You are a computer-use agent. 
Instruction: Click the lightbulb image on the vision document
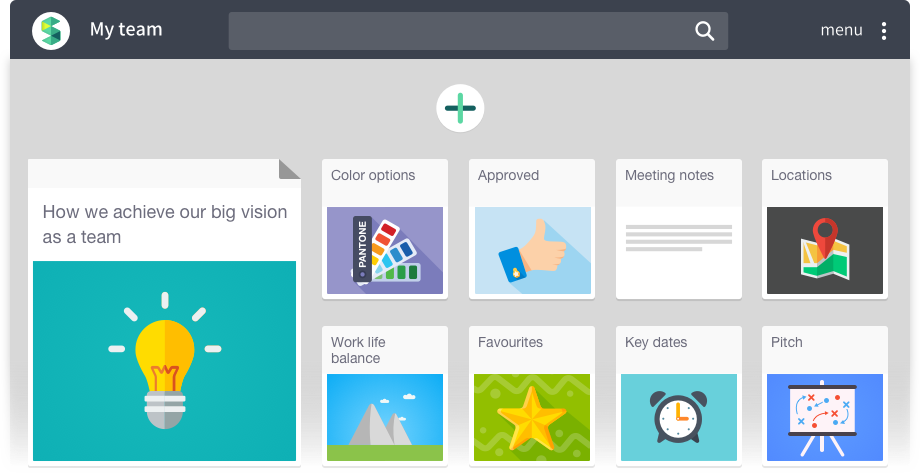click(x=164, y=361)
